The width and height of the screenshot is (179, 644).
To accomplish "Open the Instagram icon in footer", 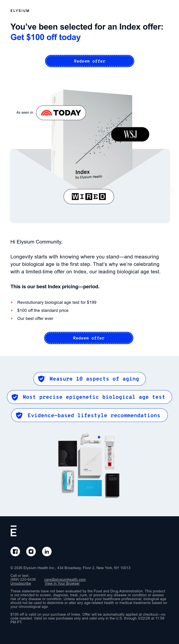I will pyautogui.click(x=31, y=551).
